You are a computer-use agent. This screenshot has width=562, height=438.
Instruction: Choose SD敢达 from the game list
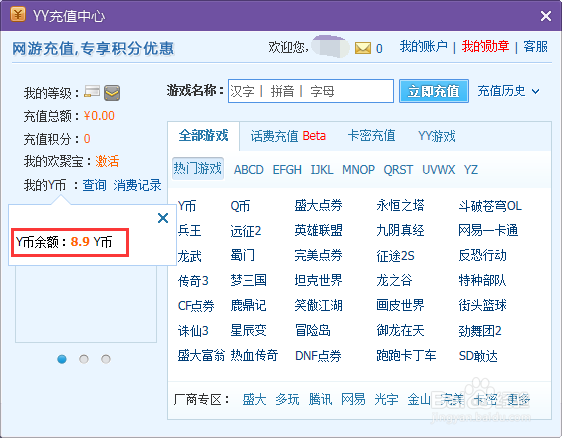(x=478, y=356)
